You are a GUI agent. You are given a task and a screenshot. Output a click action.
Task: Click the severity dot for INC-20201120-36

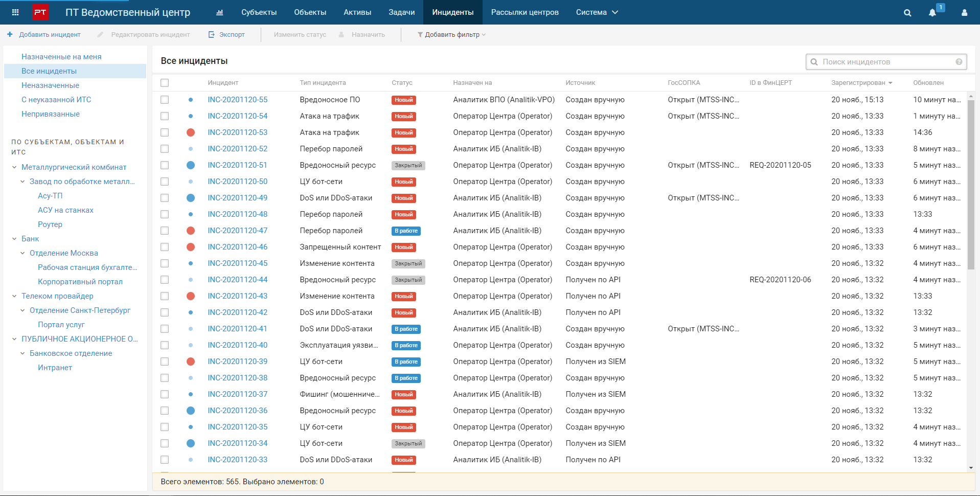pyautogui.click(x=191, y=411)
